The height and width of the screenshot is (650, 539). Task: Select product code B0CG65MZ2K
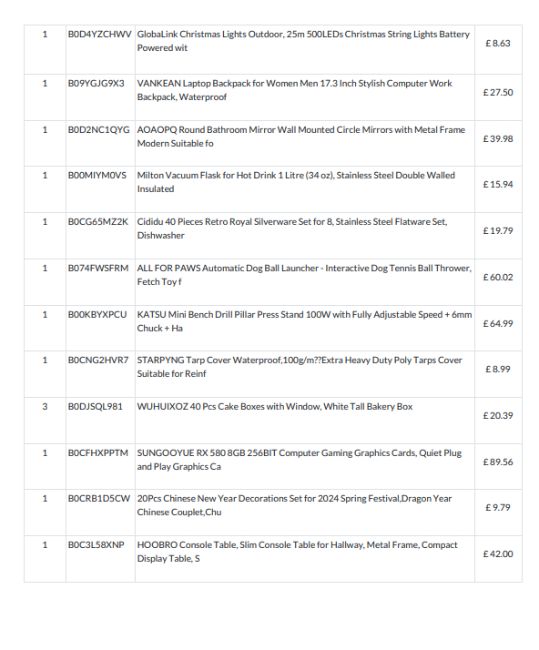[x=98, y=222]
